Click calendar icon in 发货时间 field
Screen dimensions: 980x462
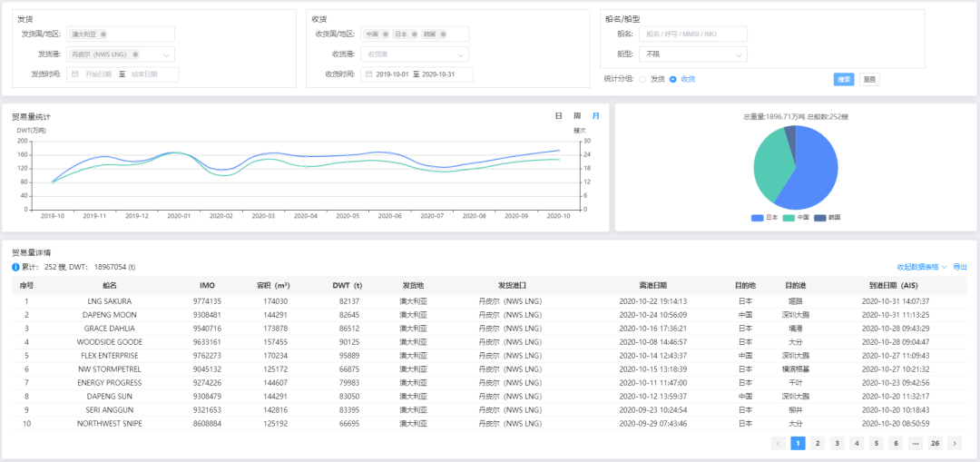[76, 74]
